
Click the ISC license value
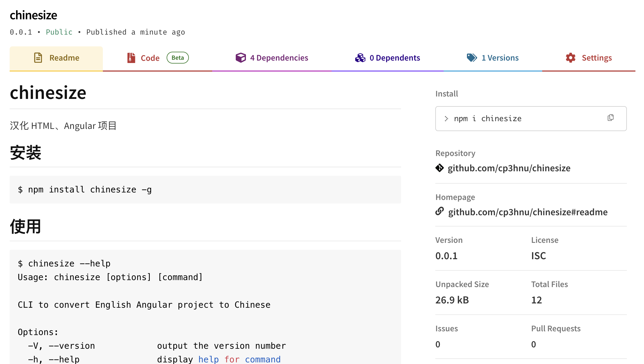[x=538, y=256]
